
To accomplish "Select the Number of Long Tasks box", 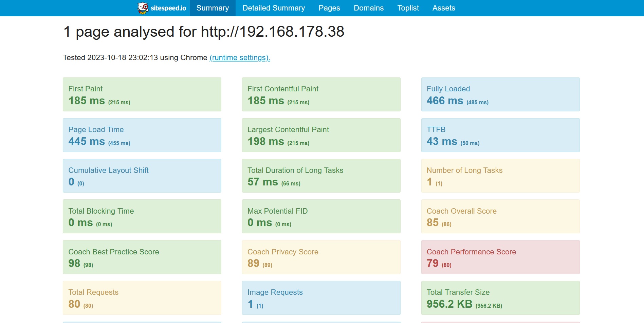I will click(500, 176).
